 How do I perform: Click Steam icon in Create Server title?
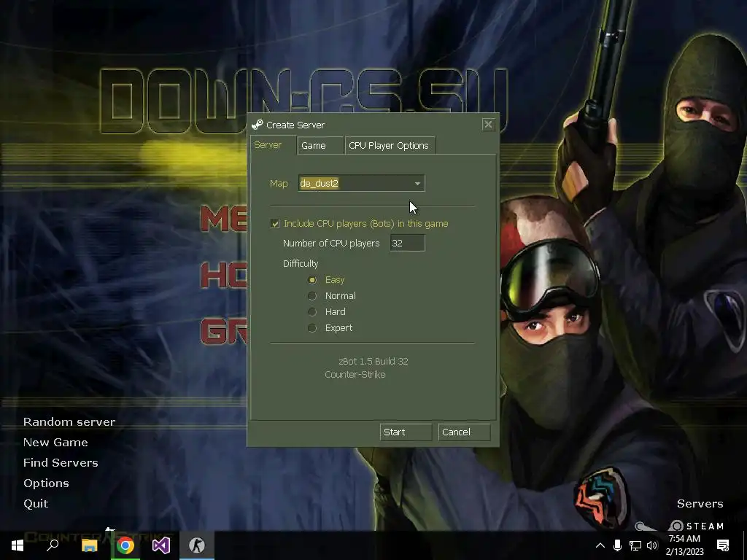tap(258, 125)
